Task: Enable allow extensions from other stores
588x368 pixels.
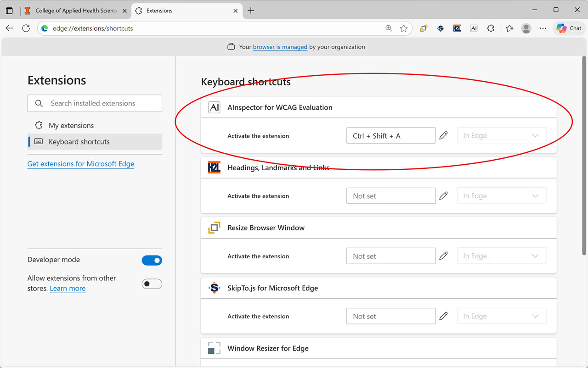Action: pos(152,284)
